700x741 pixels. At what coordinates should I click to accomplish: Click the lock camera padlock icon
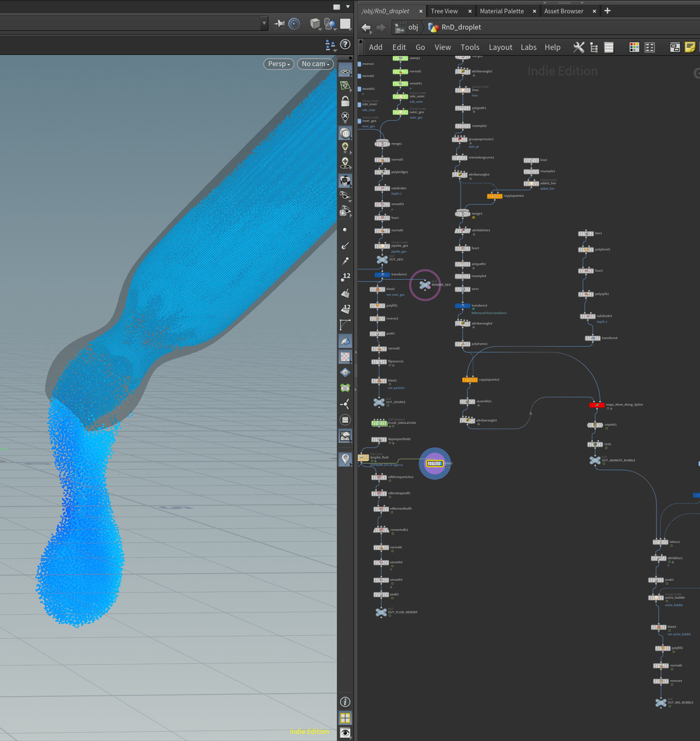(345, 102)
